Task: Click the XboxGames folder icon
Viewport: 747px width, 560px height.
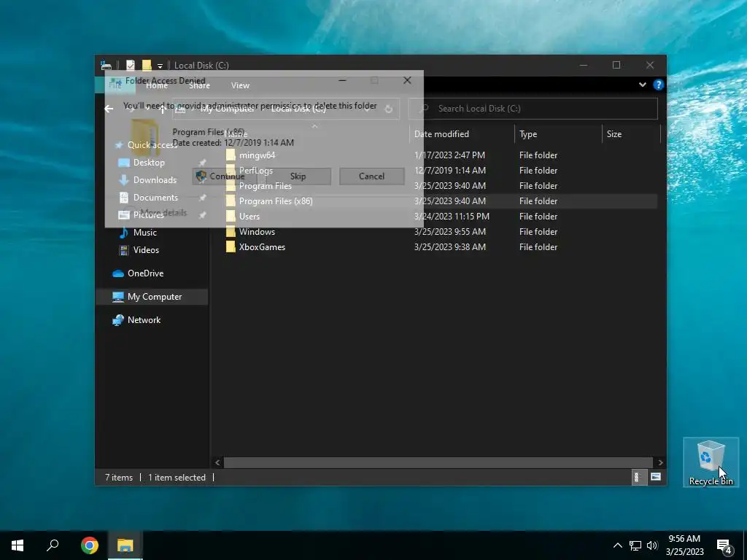Action: pyautogui.click(x=231, y=246)
